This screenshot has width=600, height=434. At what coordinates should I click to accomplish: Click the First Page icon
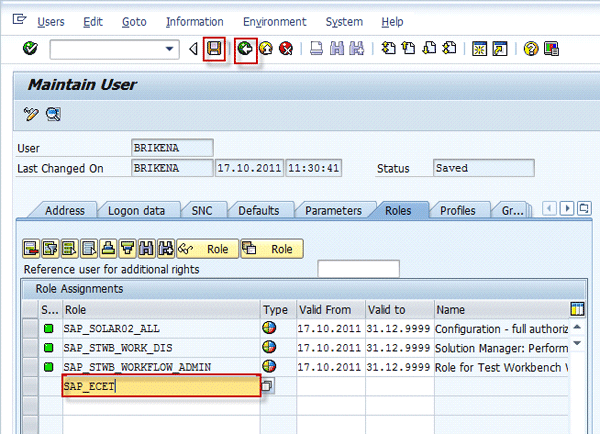[388, 49]
